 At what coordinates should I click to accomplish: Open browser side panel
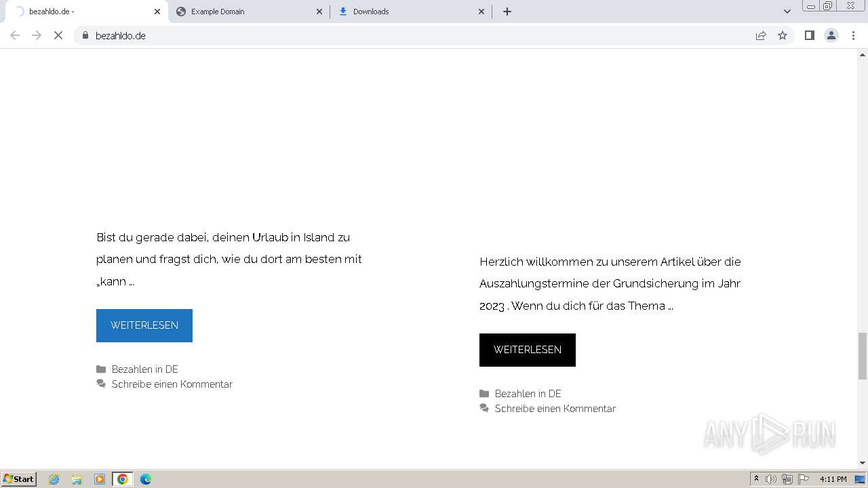(809, 35)
